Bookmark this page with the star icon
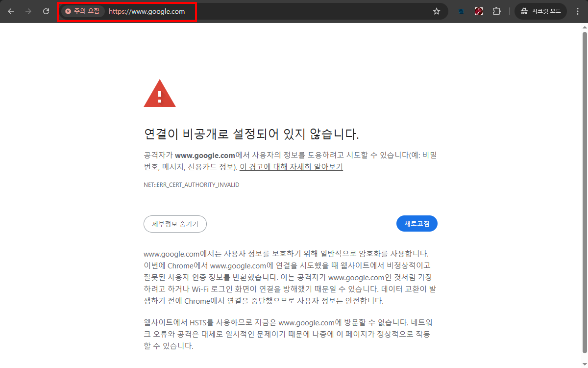588x368 pixels. [x=437, y=11]
